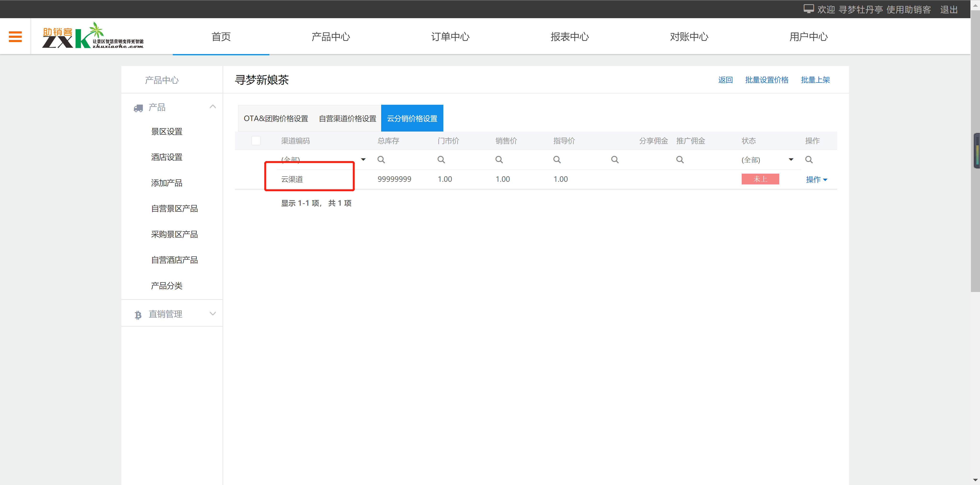Click the 批量设置价格 link
The image size is (980, 485).
tap(767, 80)
